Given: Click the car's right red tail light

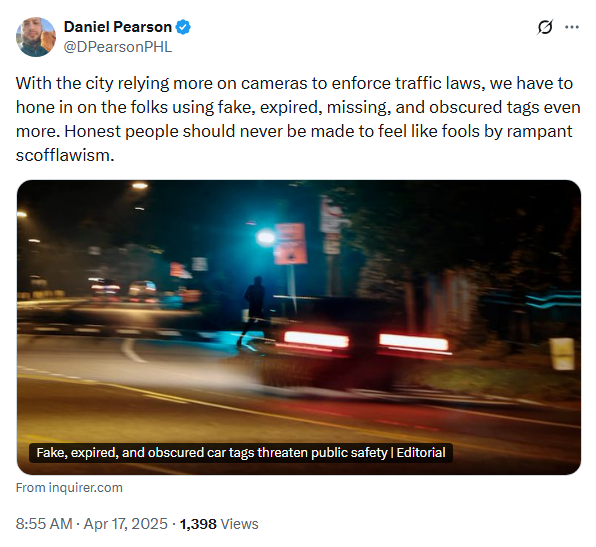Looking at the screenshot, I should pyautogui.click(x=414, y=342).
